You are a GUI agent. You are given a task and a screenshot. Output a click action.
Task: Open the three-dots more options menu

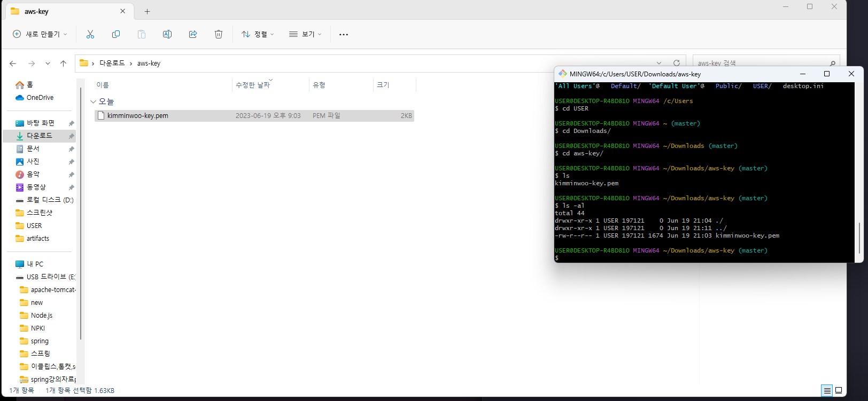[x=344, y=34]
